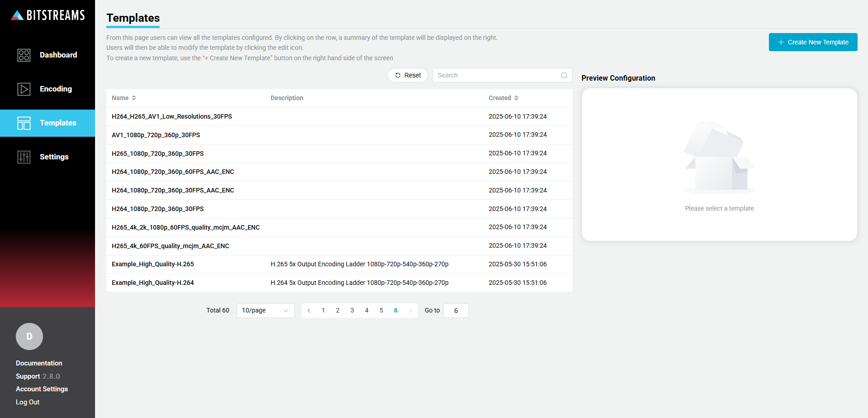Image resolution: width=868 pixels, height=418 pixels.
Task: Click the Bitstreams logo
Action: click(48, 15)
